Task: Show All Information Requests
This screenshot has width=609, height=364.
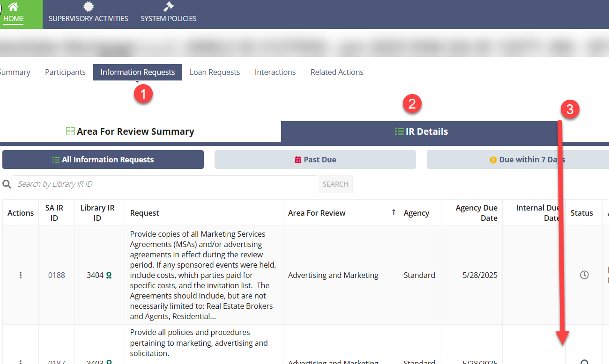Action: (x=103, y=160)
